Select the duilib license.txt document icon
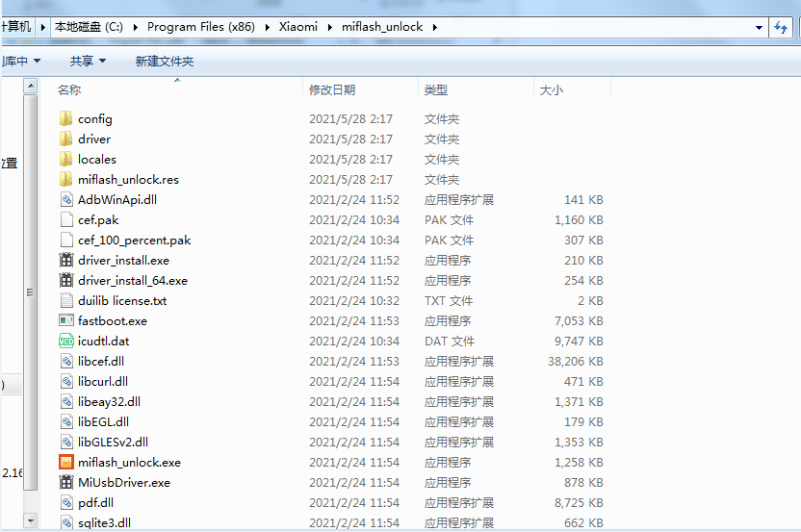The image size is (801, 532). tap(66, 300)
